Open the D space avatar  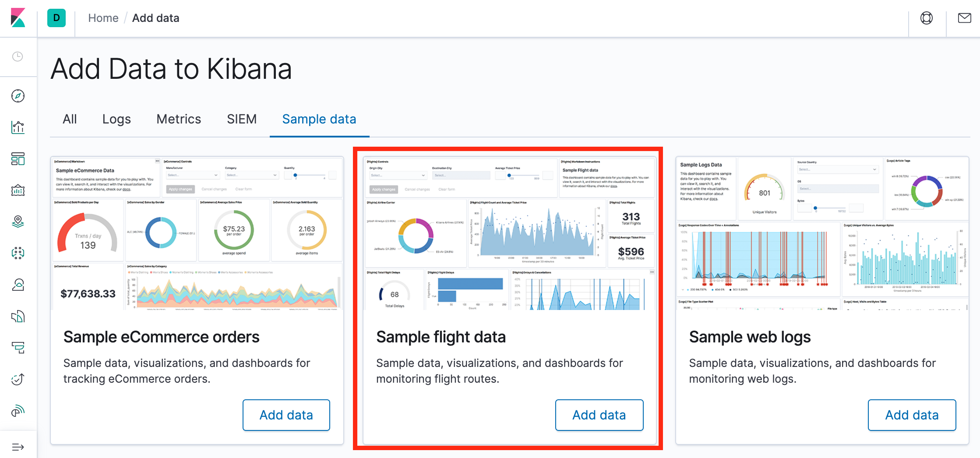56,18
